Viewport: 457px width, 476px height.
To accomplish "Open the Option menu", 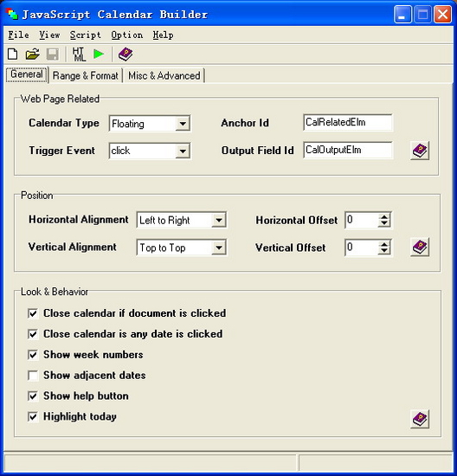I will 126,35.
